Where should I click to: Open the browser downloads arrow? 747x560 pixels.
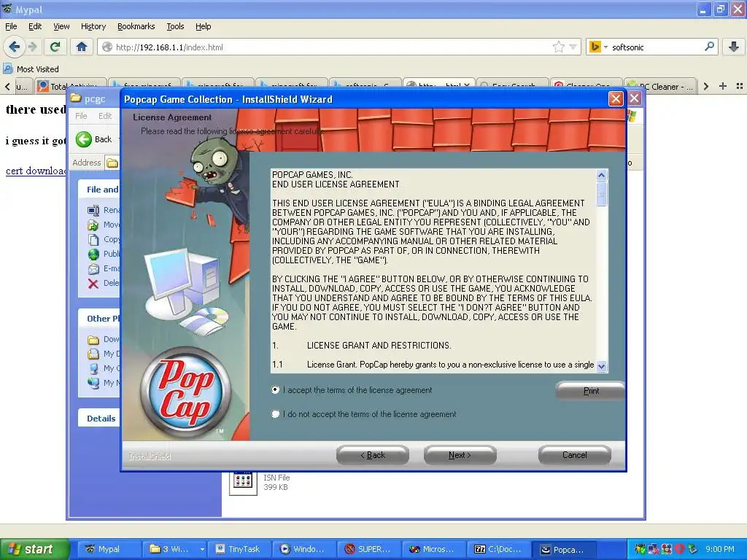734,47
